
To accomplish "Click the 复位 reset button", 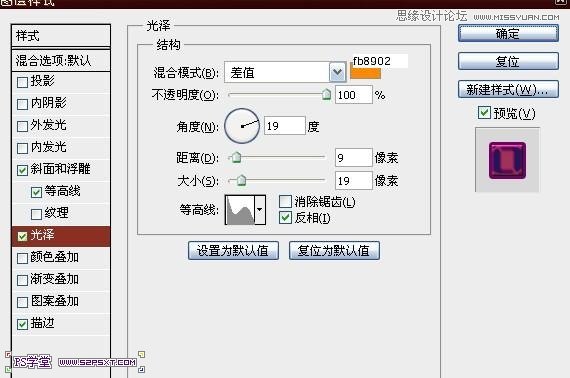I will (508, 61).
